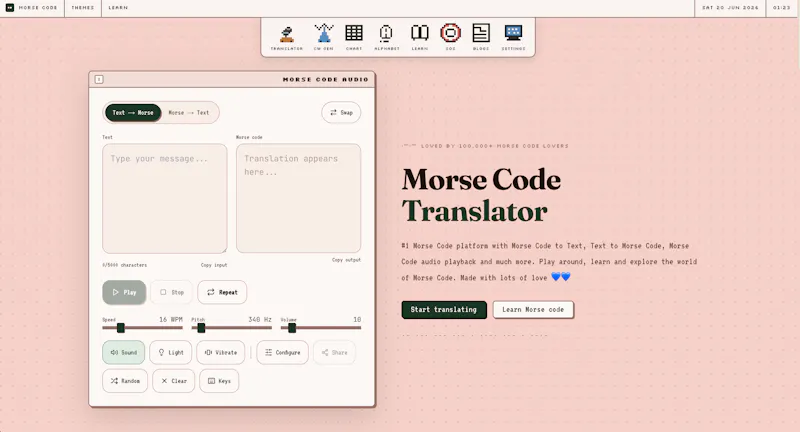Screen dimensions: 800x432
Task: Click the 340 Hz pitch value
Action: (x=260, y=319)
